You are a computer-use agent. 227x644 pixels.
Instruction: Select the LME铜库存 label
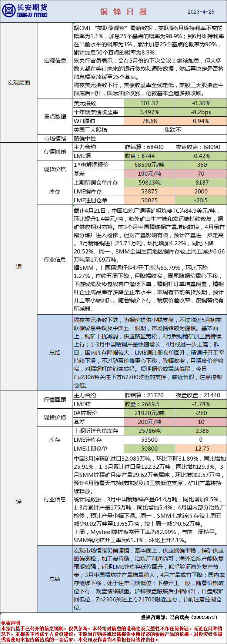(x=99, y=191)
